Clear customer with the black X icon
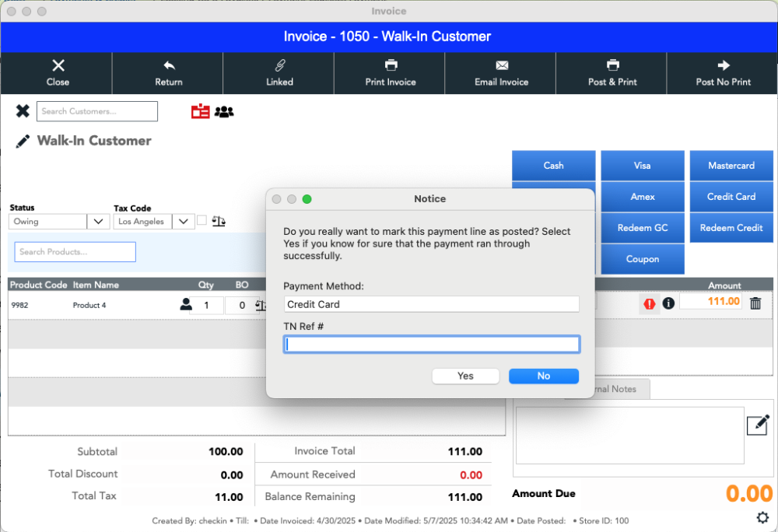This screenshot has height=532, width=778. [x=23, y=111]
